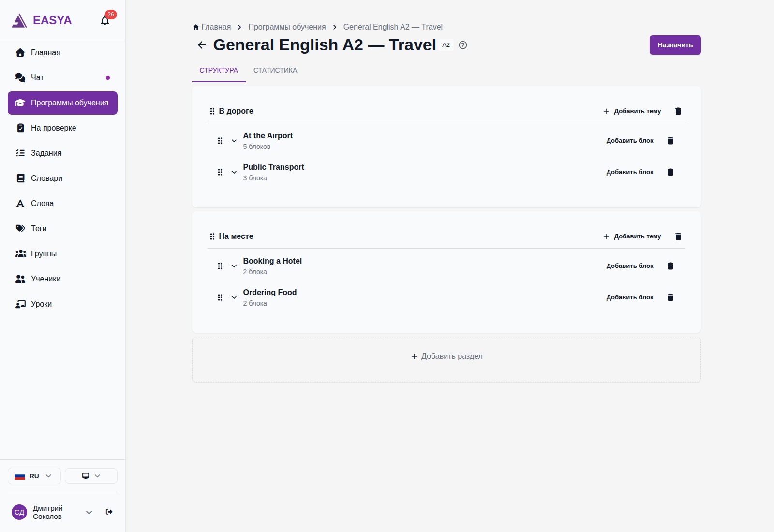The width and height of the screenshot is (774, 532).
Task: Open the help question-mark icon
Action: point(463,45)
